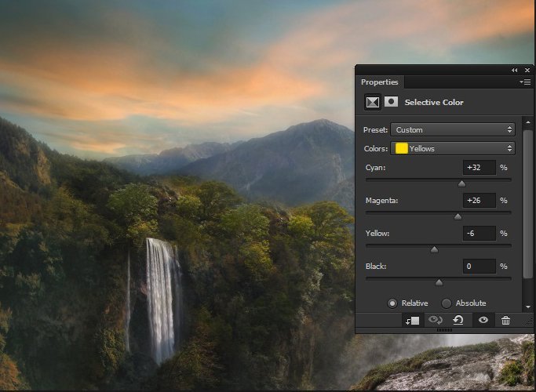Delete the adjustment layer via trash icon

(505, 320)
